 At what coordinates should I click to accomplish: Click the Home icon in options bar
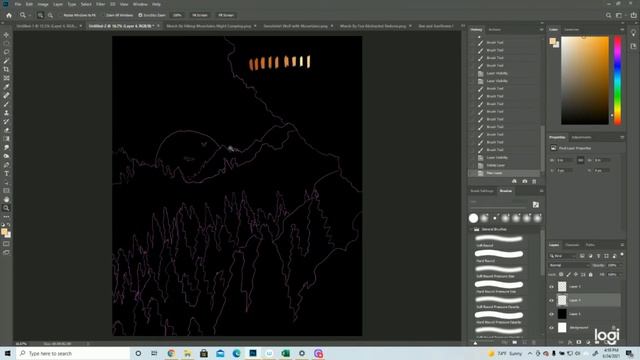click(x=9, y=15)
